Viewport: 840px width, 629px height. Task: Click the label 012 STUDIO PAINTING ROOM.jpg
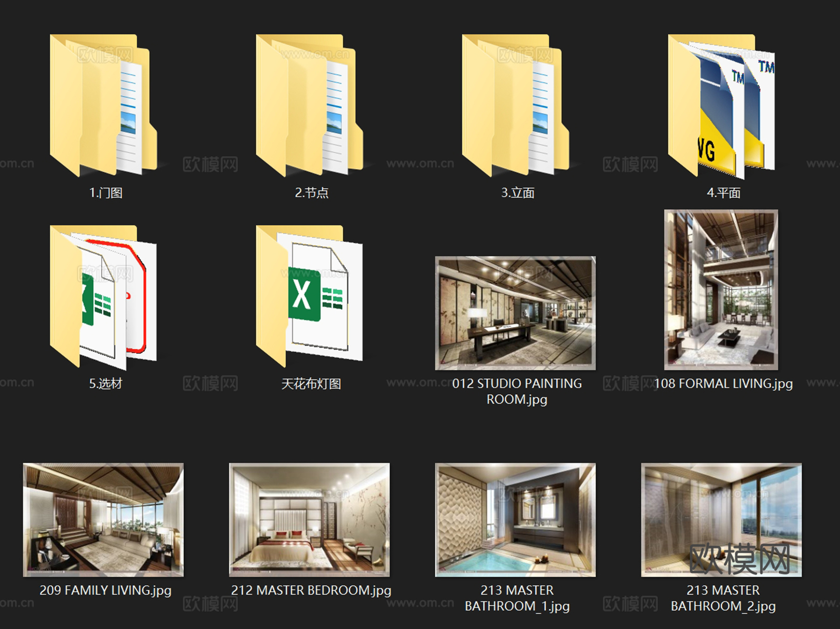point(517,391)
